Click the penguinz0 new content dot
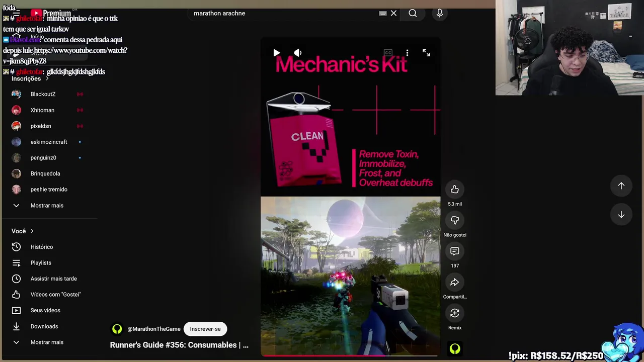This screenshot has width=644, height=362. [x=79, y=158]
